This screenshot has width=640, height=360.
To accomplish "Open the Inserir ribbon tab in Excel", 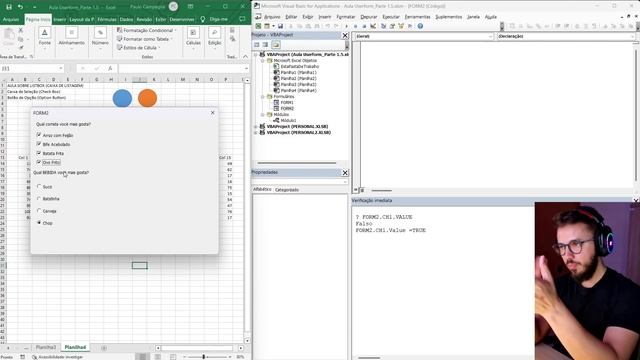I will [x=60, y=19].
